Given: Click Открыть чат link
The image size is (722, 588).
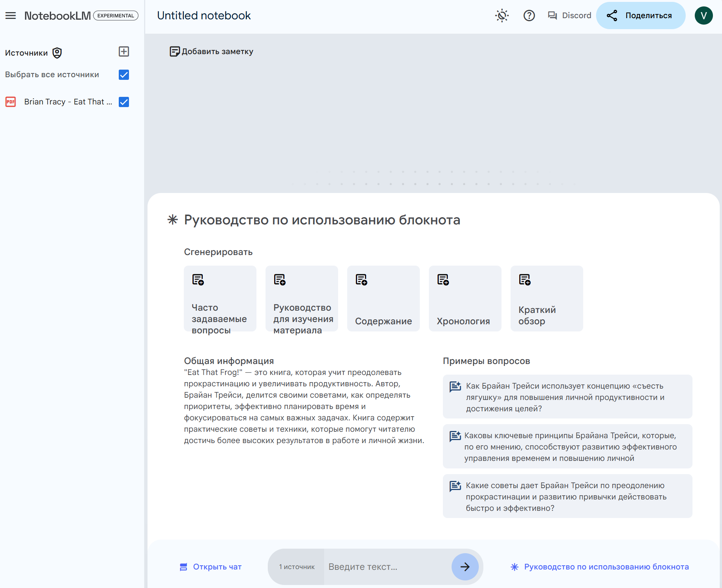Looking at the screenshot, I should point(211,567).
